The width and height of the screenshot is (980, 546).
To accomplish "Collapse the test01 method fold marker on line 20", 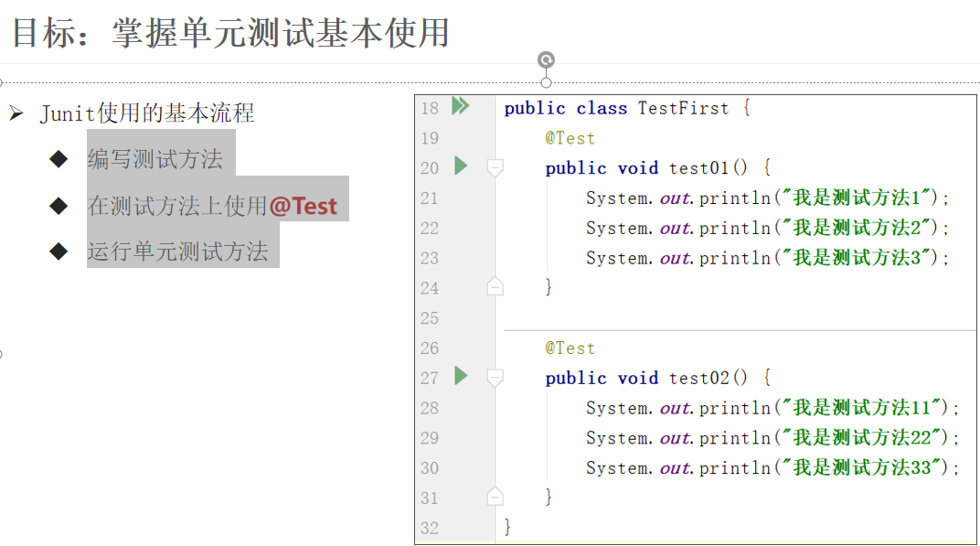I will (x=495, y=168).
